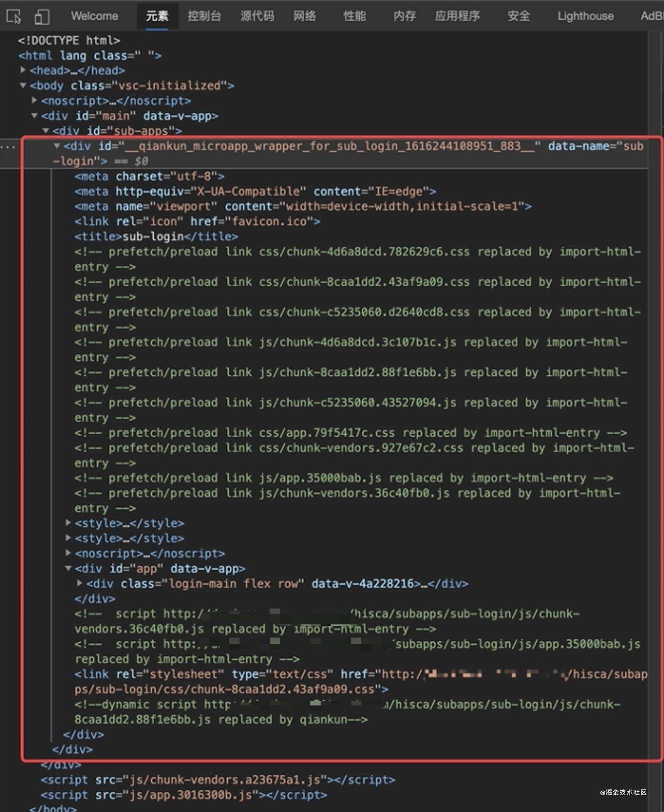664x812 pixels.
Task: Select comment for chunk-8caa1dd2.43af9a09.css prefetch
Action: [357, 290]
